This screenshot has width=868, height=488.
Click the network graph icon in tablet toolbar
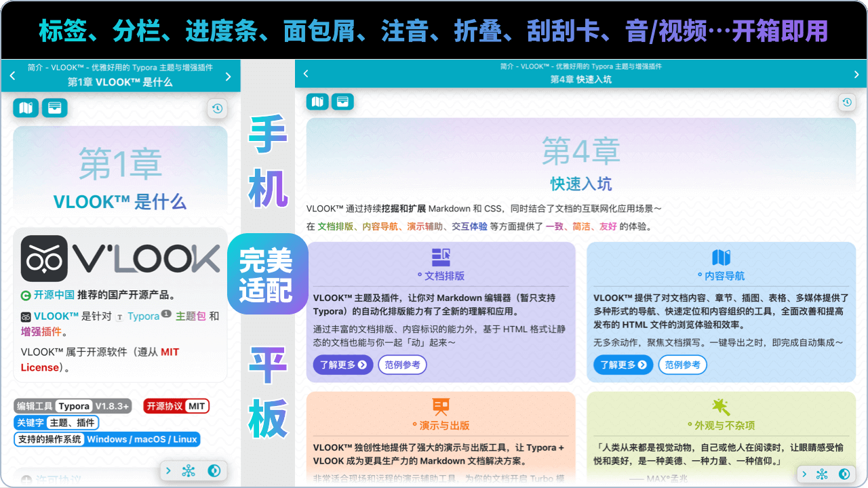[x=822, y=474]
